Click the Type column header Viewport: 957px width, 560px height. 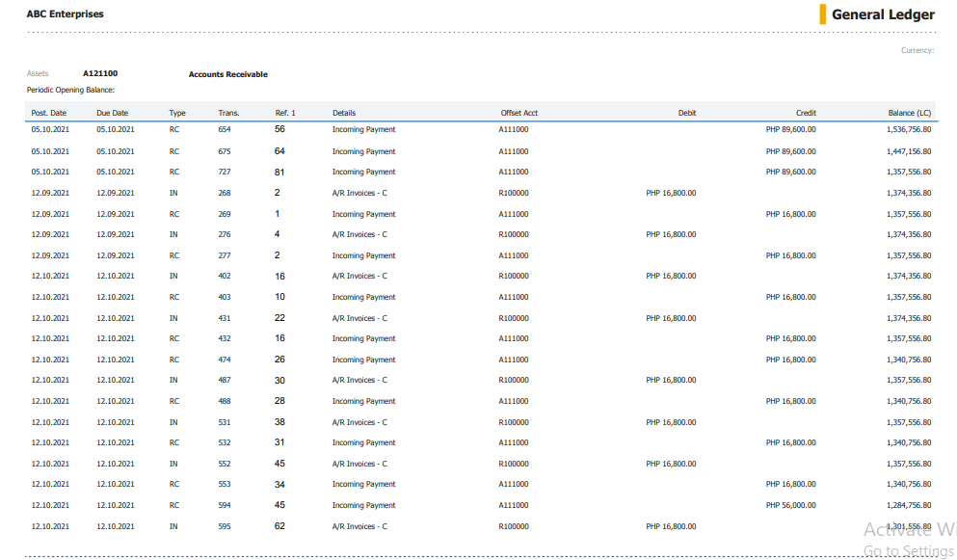click(177, 113)
